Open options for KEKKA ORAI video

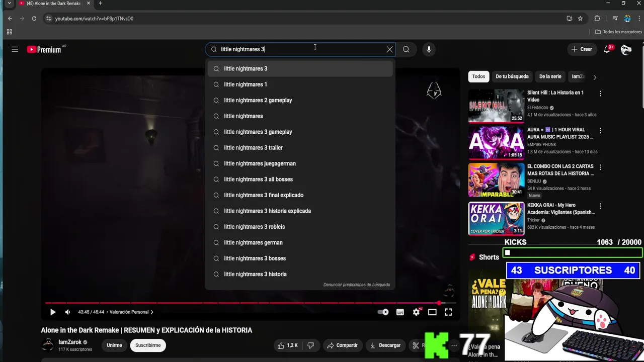600,206
